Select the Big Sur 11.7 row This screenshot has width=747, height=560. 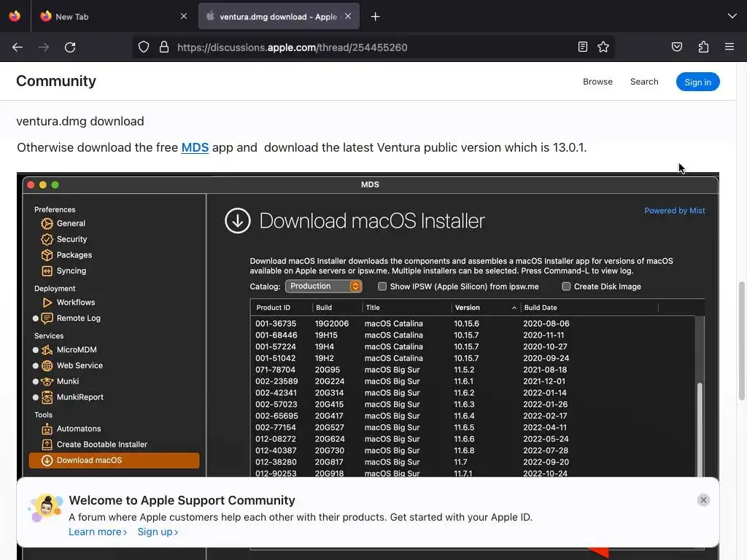click(474, 462)
